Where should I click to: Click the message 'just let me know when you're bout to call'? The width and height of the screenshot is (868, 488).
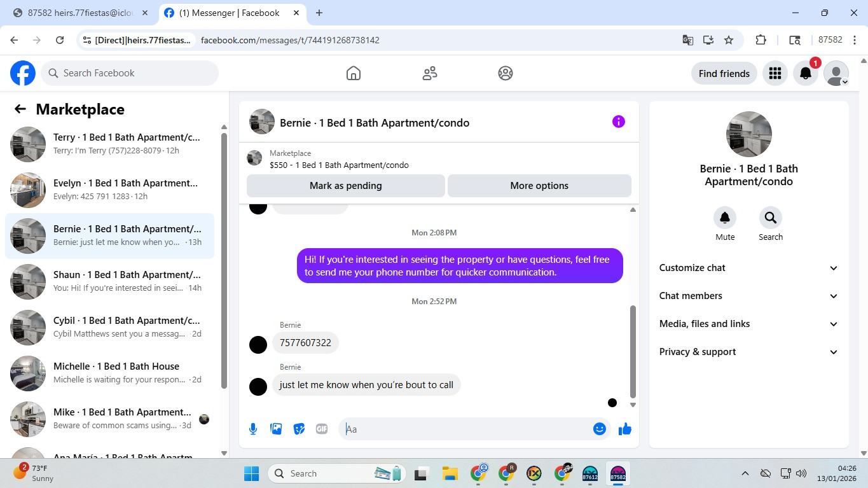(366, 385)
